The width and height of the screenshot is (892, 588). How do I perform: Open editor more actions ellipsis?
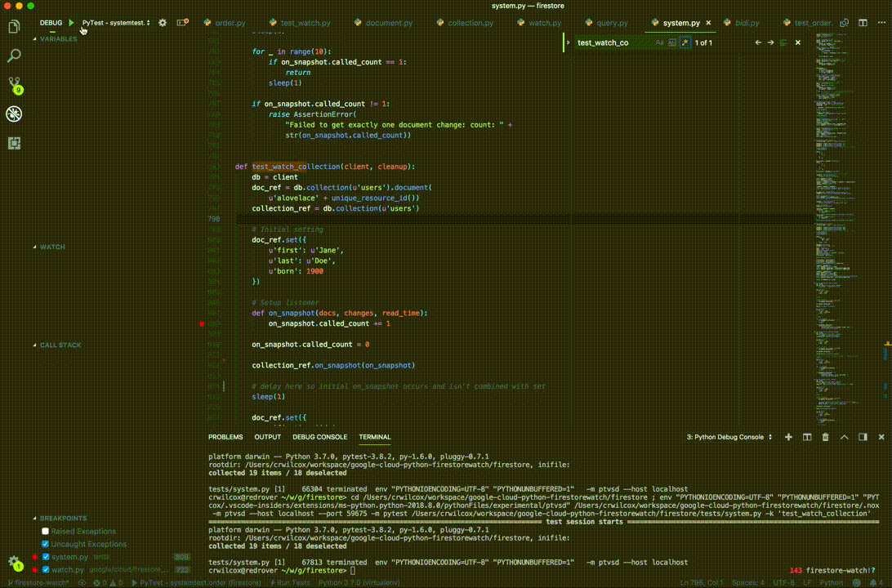tap(881, 23)
